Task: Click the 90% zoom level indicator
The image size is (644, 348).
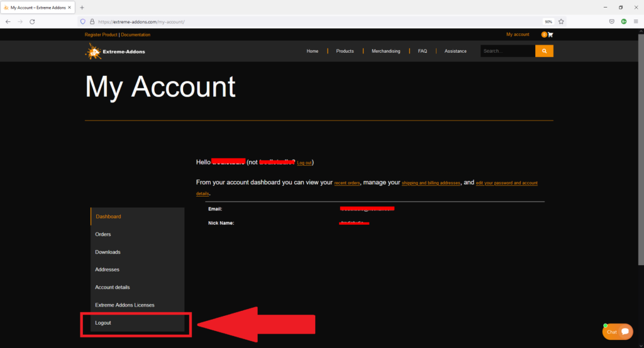Action: point(548,22)
